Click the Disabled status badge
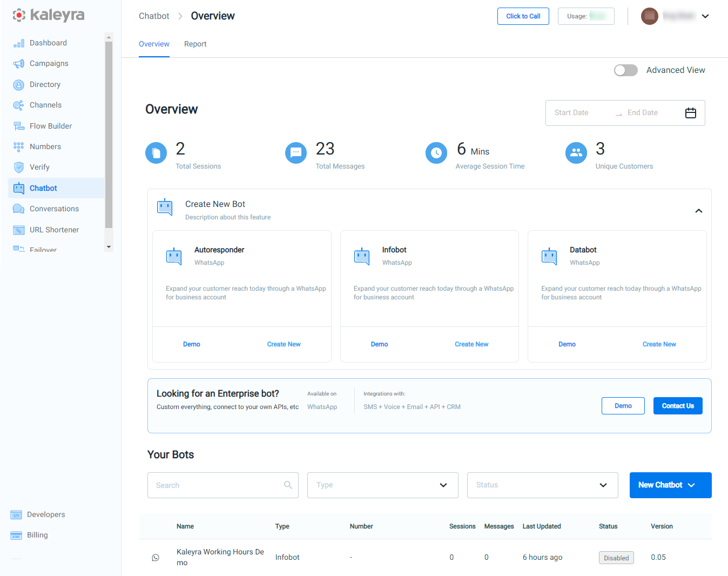This screenshot has width=728, height=576. click(x=616, y=558)
